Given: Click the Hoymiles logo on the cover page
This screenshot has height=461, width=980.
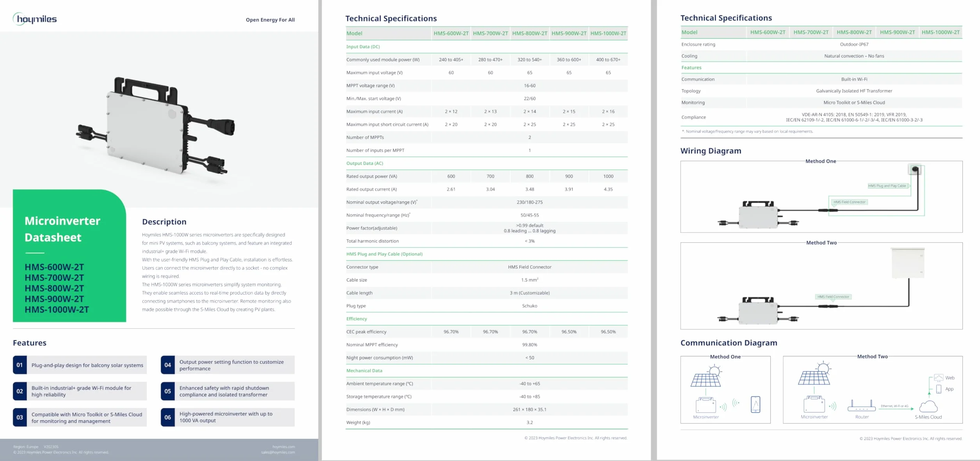Looking at the screenshot, I should tap(35, 19).
